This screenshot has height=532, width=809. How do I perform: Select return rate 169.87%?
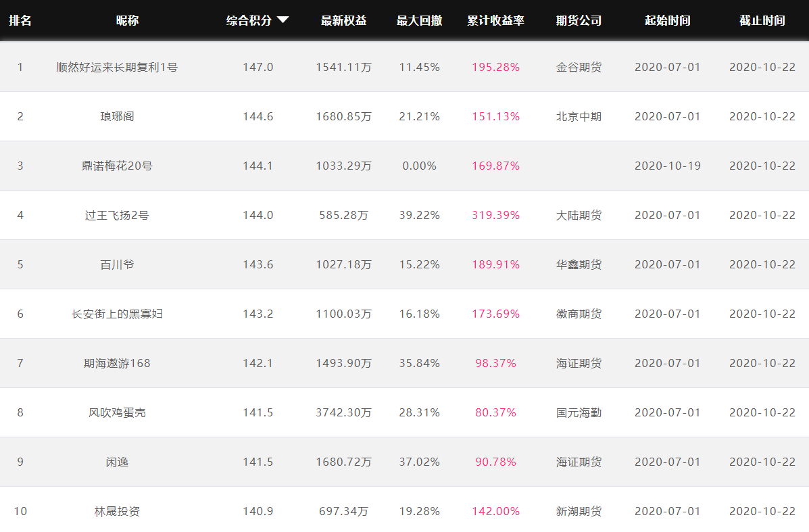click(496, 166)
